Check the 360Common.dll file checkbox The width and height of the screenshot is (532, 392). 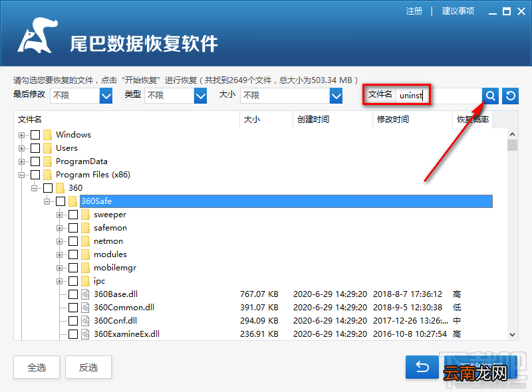[73, 308]
